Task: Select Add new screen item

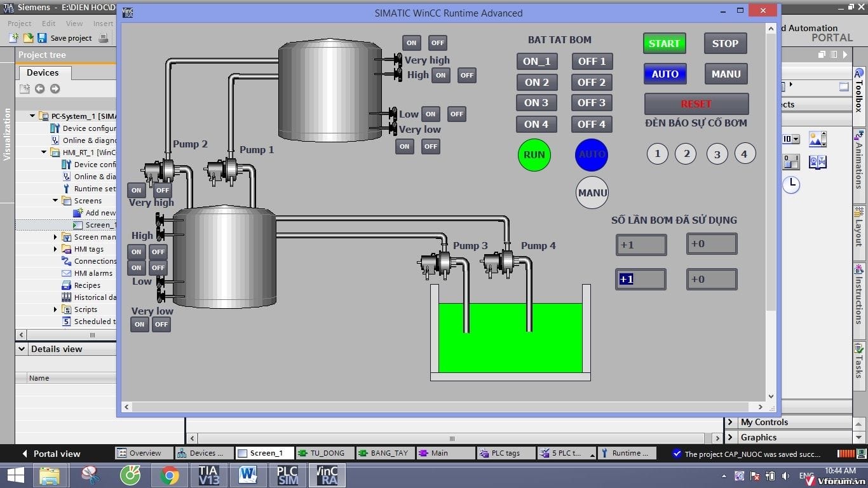Action: (100, 213)
